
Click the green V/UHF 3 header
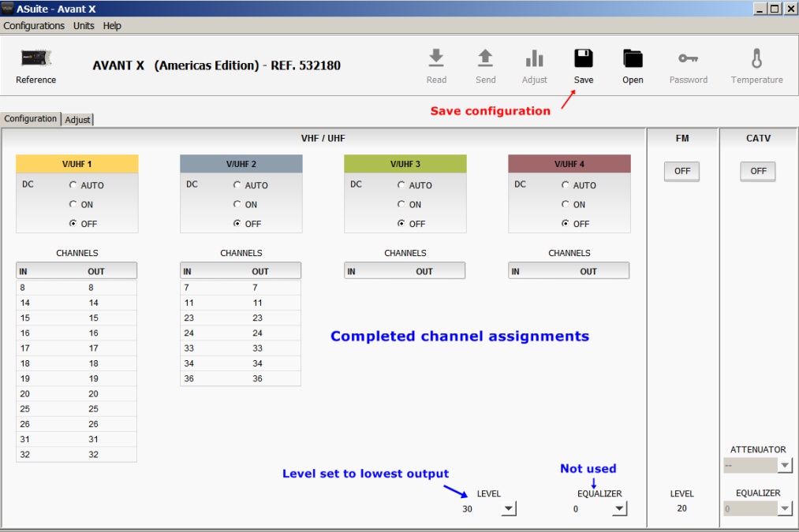pos(405,164)
